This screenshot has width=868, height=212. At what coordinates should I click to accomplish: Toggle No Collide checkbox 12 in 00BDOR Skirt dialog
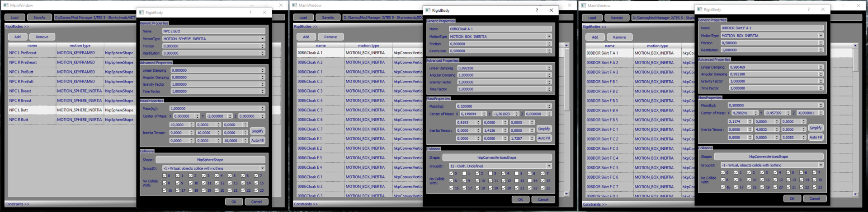pos(775,180)
